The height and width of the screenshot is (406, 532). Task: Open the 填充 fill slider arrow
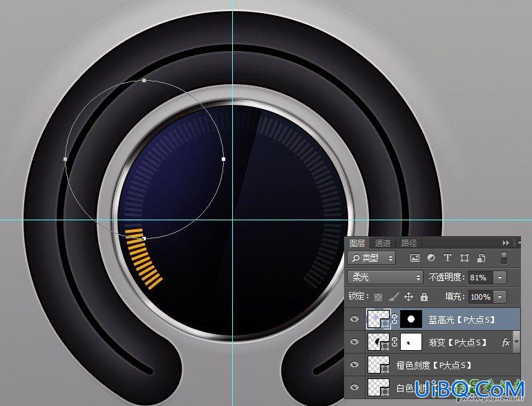(500, 297)
